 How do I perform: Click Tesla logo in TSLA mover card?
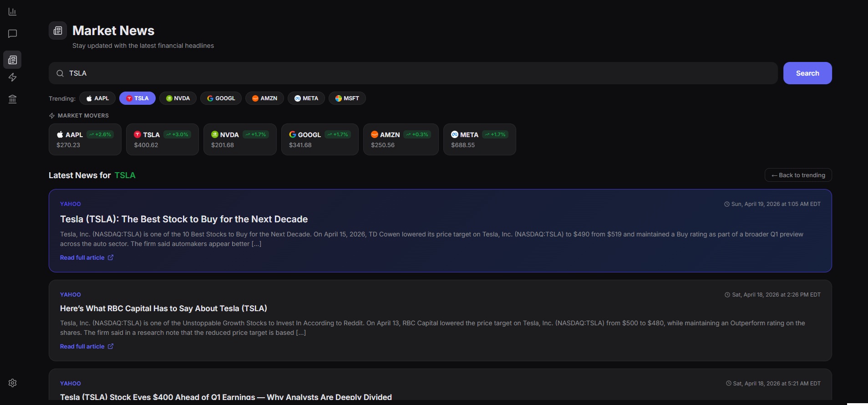pyautogui.click(x=137, y=134)
